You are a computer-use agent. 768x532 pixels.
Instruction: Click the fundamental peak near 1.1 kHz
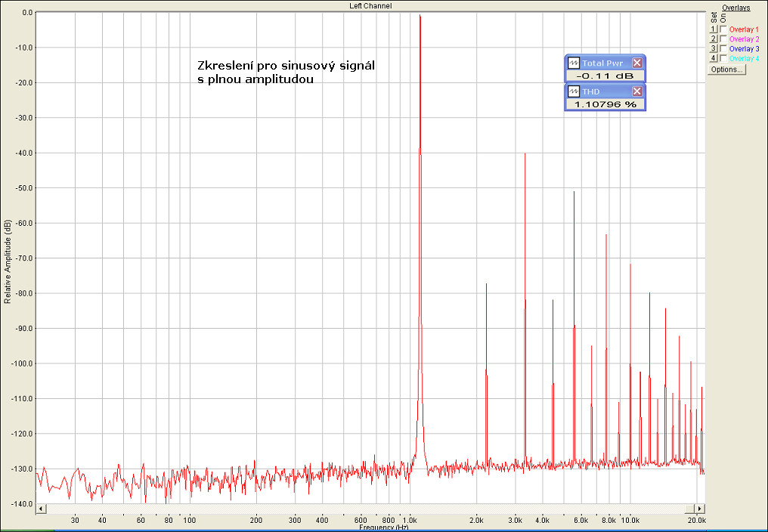[x=420, y=16]
